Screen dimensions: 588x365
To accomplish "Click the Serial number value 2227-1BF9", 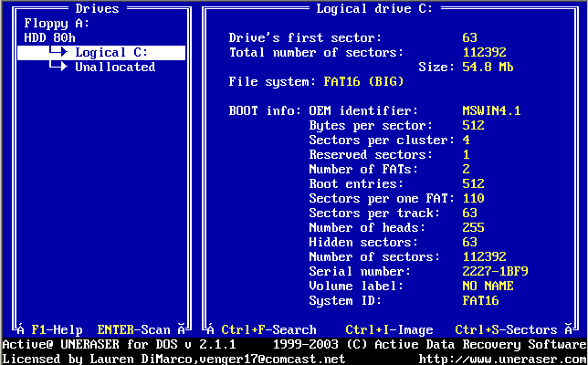I will click(x=496, y=272).
